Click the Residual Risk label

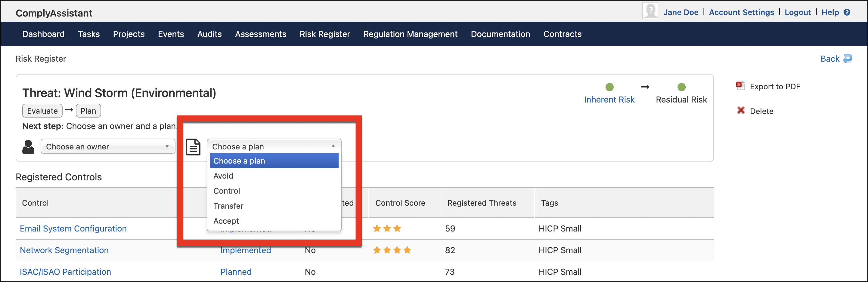pos(681,100)
